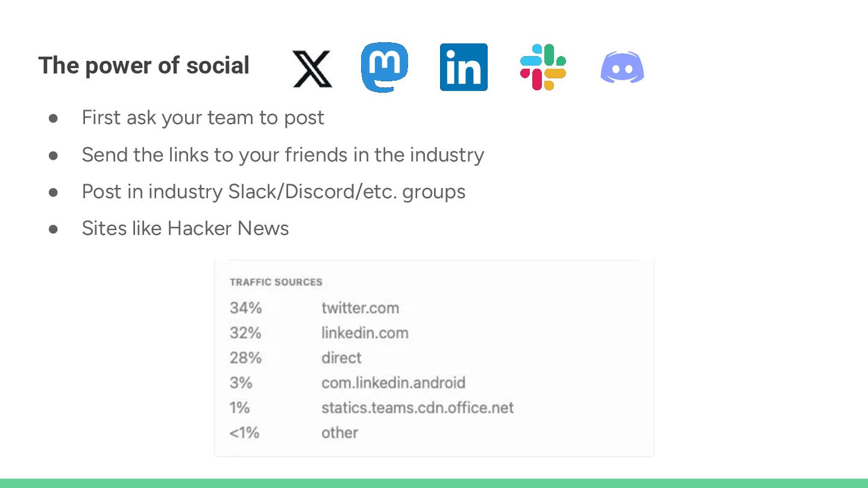Click the LinkedIn logo icon
868x488 pixels.
click(464, 67)
